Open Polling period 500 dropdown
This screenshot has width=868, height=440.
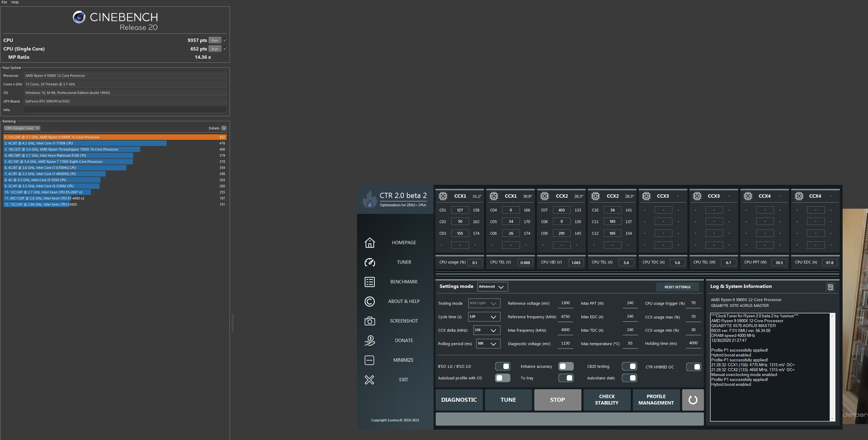[x=488, y=344]
